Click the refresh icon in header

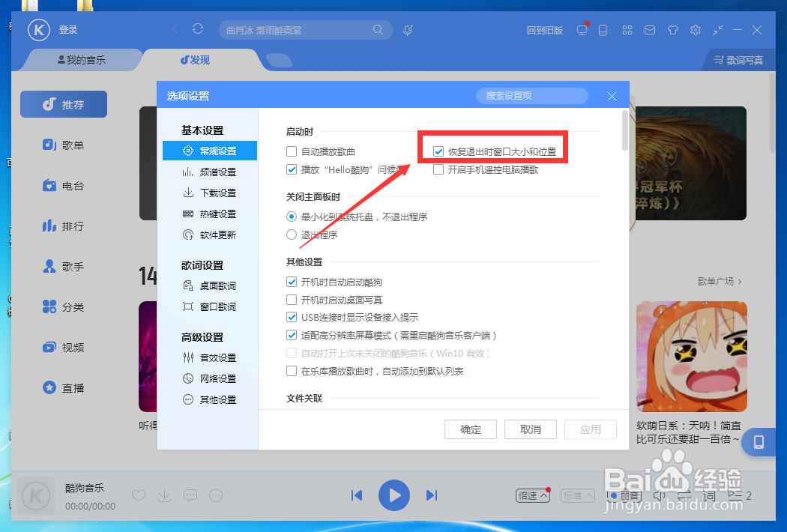point(198,29)
